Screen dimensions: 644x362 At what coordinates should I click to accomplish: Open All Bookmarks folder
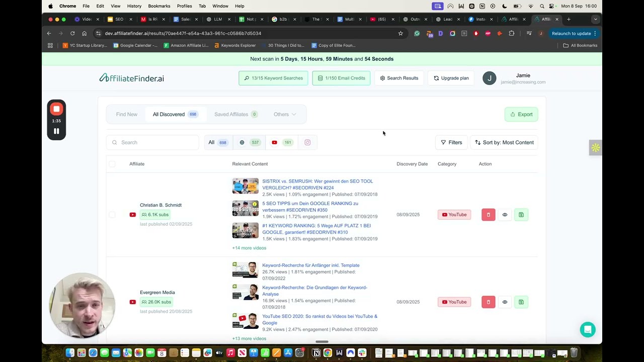coord(580,45)
